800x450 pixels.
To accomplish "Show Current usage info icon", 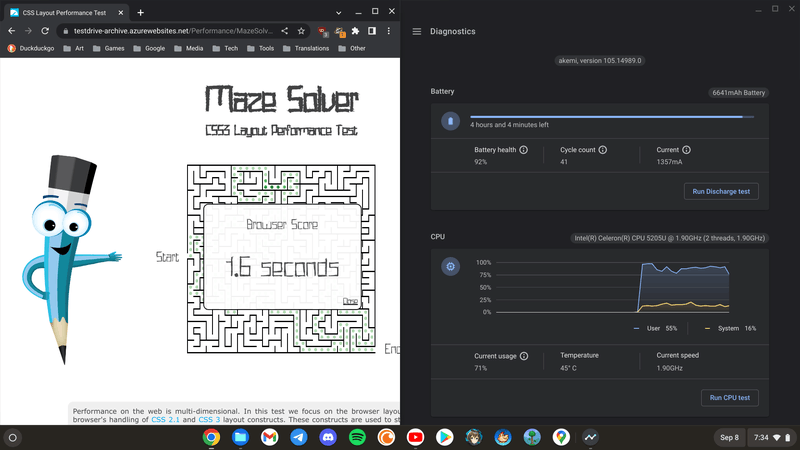I will click(524, 356).
